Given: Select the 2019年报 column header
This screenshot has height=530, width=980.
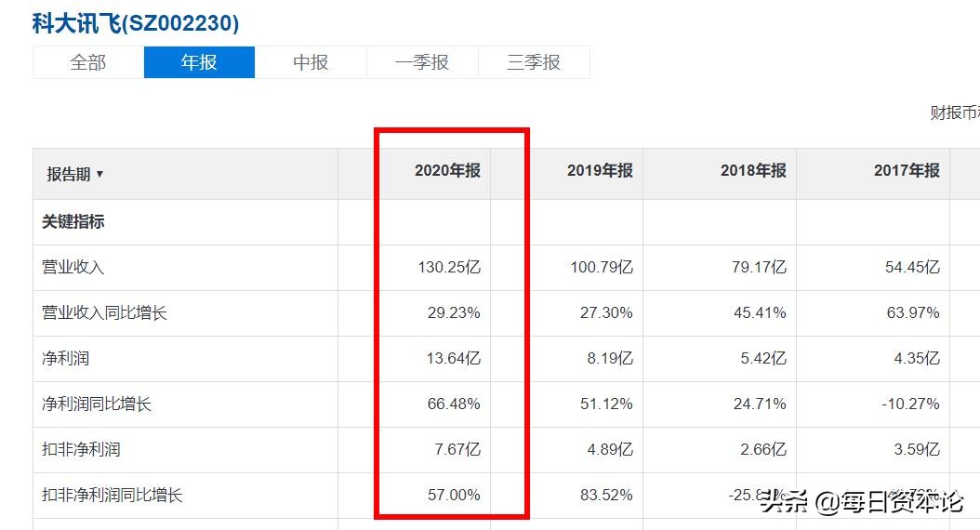Looking at the screenshot, I should [x=600, y=171].
